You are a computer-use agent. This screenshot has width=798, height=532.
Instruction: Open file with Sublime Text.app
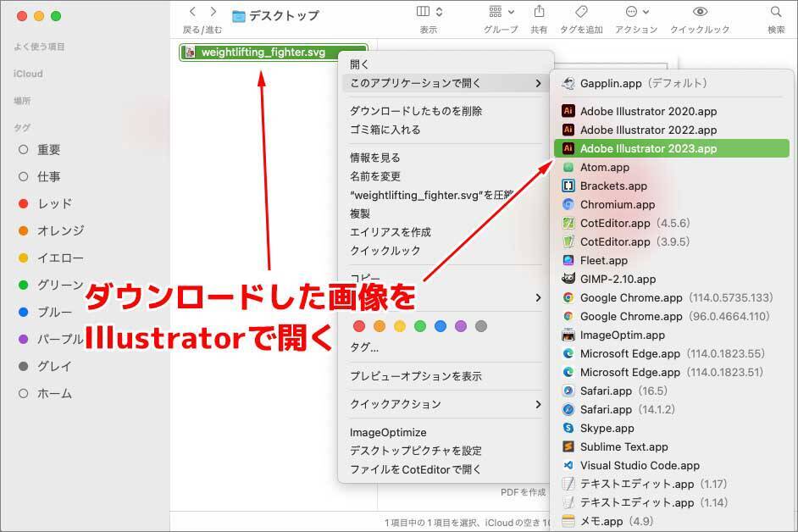623,446
